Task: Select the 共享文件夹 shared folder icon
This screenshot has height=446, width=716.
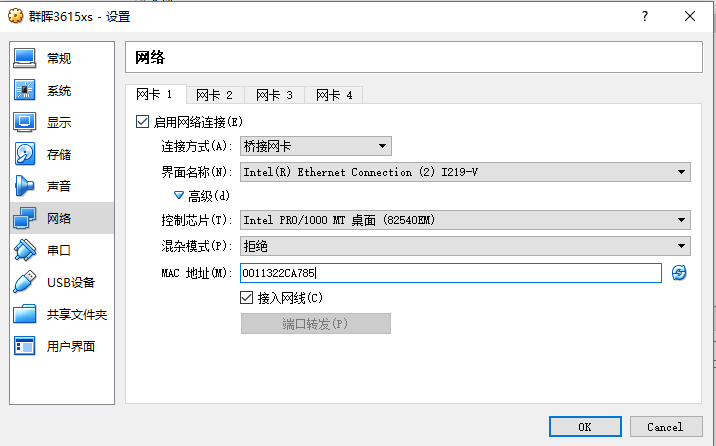Action: pyautogui.click(x=24, y=314)
